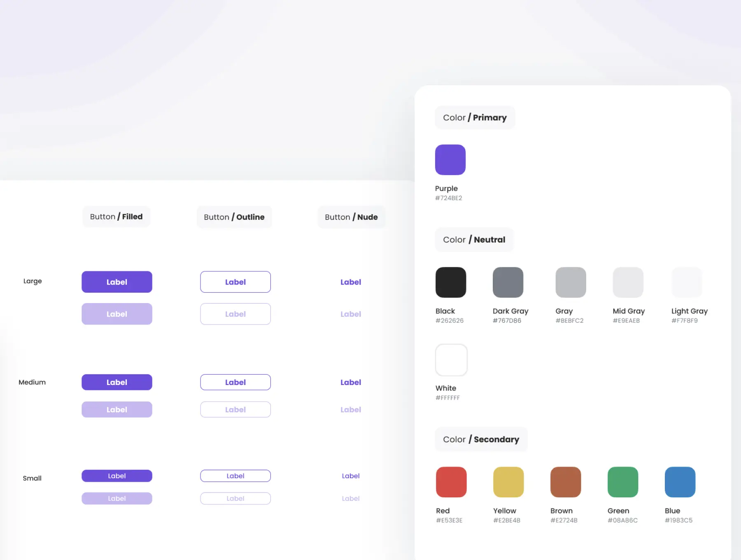Click the Button / Outline header tag
This screenshot has height=560, width=741.
pyautogui.click(x=234, y=217)
